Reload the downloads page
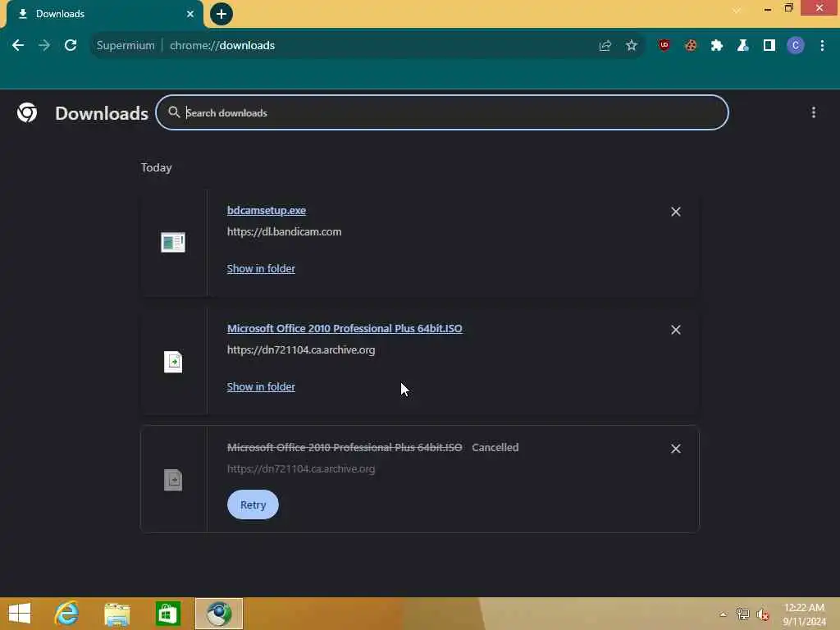 click(71, 46)
